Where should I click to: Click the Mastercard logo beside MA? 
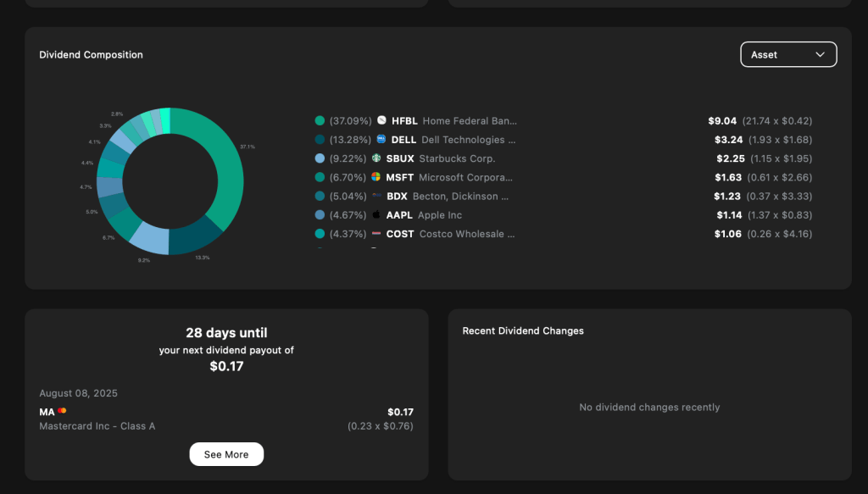coord(62,411)
